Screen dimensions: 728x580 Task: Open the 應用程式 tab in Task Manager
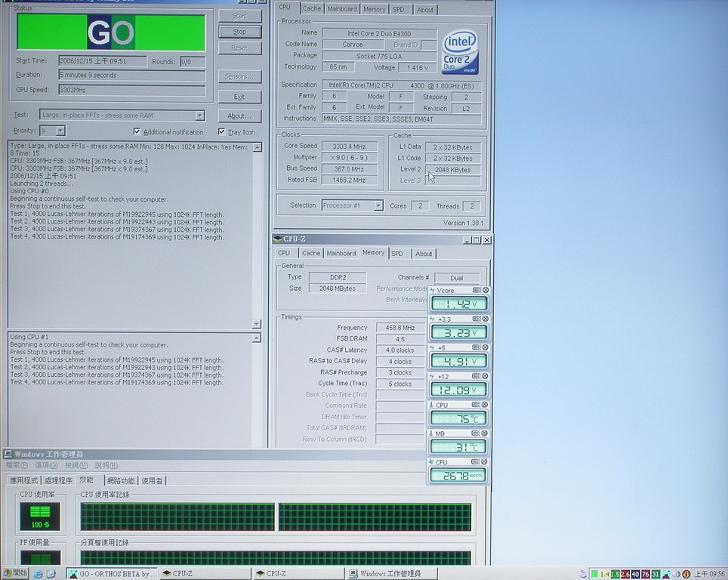tap(23, 480)
